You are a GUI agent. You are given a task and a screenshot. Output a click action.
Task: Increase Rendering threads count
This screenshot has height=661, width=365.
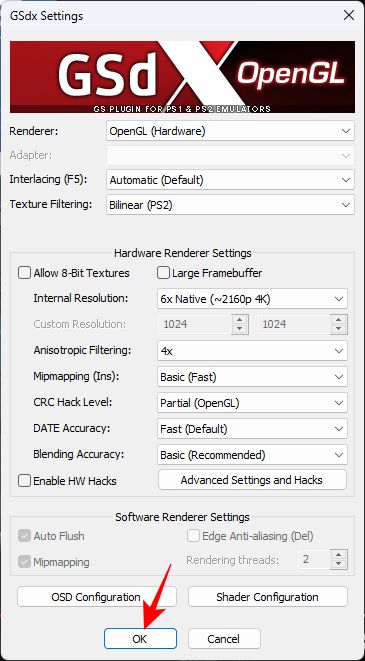click(338, 555)
